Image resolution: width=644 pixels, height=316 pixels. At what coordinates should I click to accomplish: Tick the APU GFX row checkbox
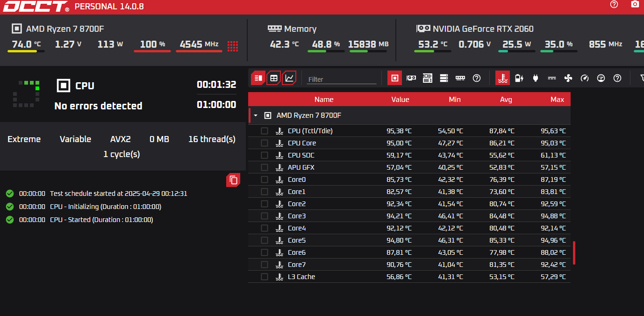(265, 167)
